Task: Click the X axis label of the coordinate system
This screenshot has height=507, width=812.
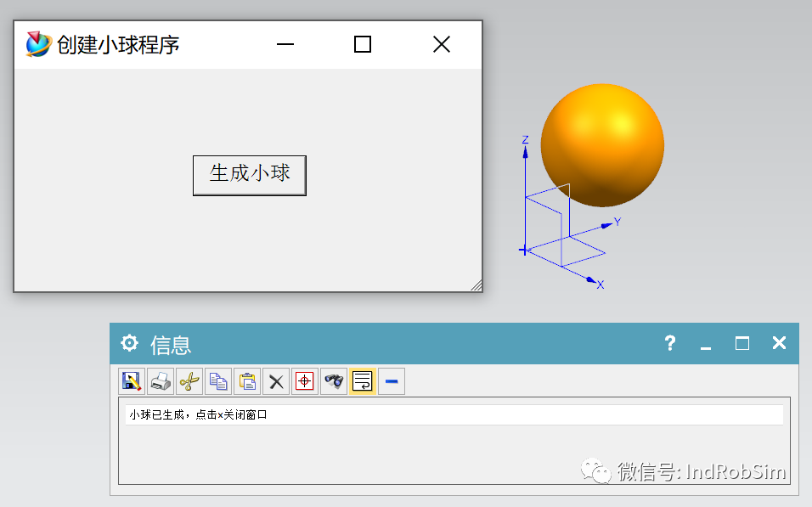Action: 600,285
